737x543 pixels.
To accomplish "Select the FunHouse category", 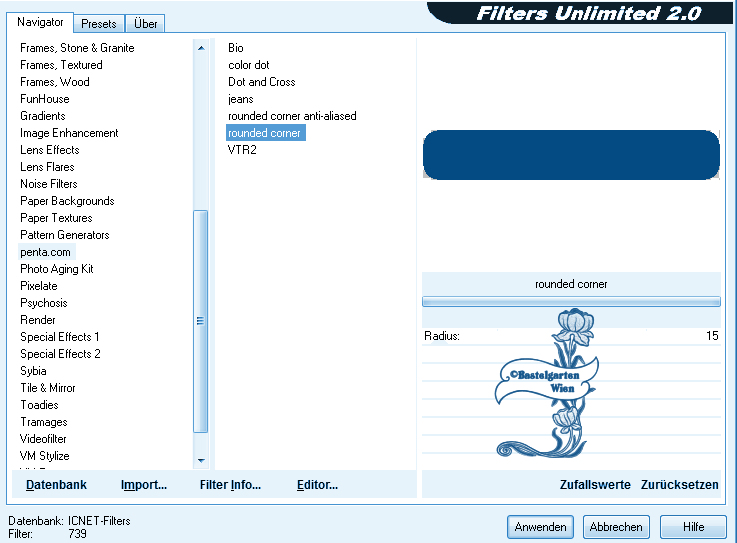I will [x=45, y=99].
